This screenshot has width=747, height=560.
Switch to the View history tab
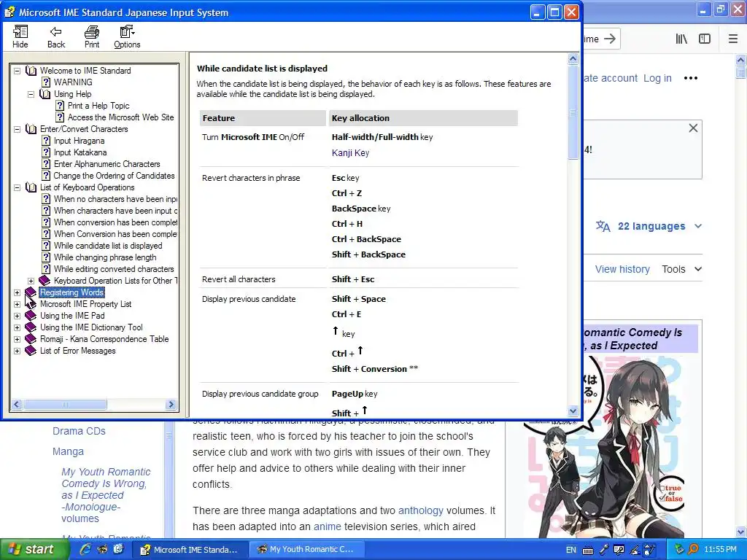coord(622,269)
